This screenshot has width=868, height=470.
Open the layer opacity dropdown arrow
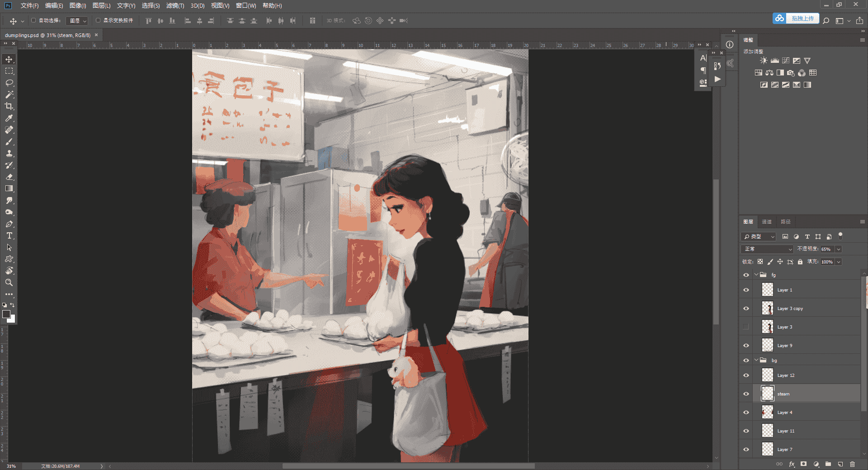839,249
